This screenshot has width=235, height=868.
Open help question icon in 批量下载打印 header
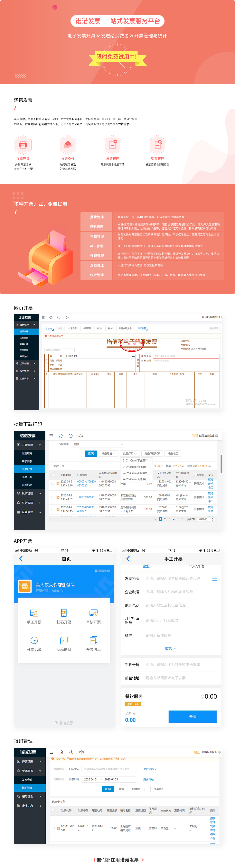[x=71, y=436]
